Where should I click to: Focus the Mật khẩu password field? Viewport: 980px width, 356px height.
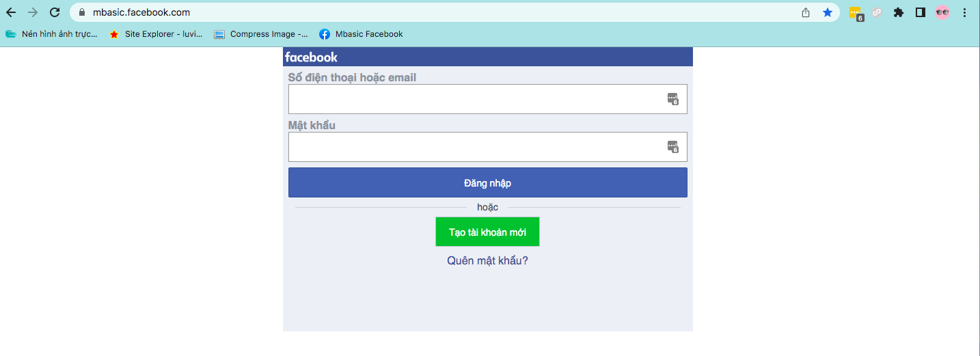[x=488, y=147]
